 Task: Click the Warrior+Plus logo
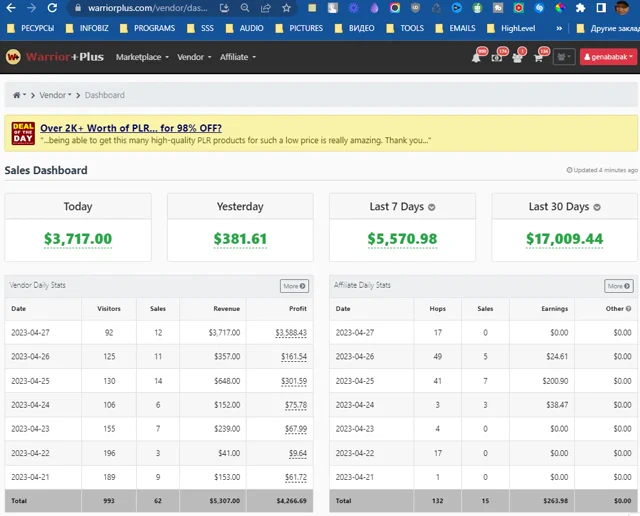pyautogui.click(x=54, y=57)
